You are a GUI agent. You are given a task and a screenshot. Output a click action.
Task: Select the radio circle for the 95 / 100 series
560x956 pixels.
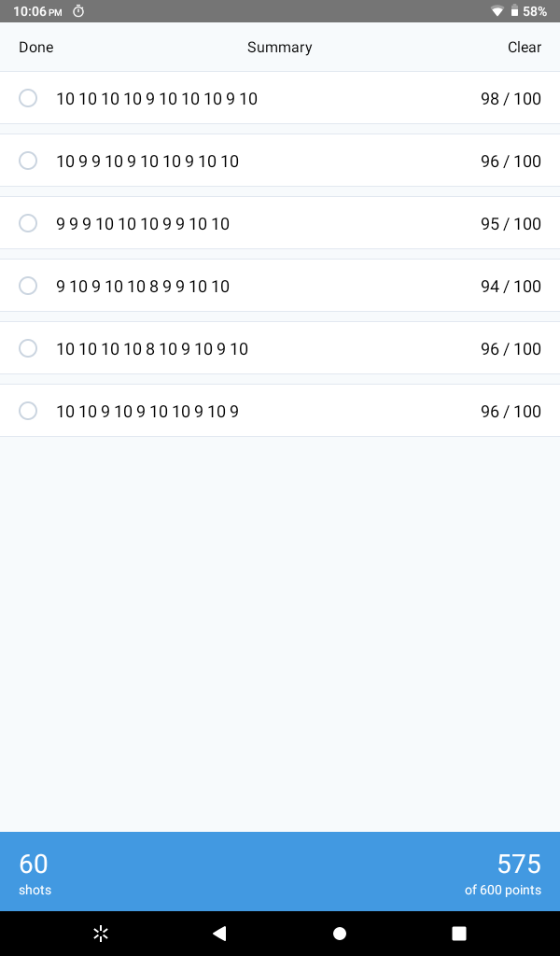28,223
